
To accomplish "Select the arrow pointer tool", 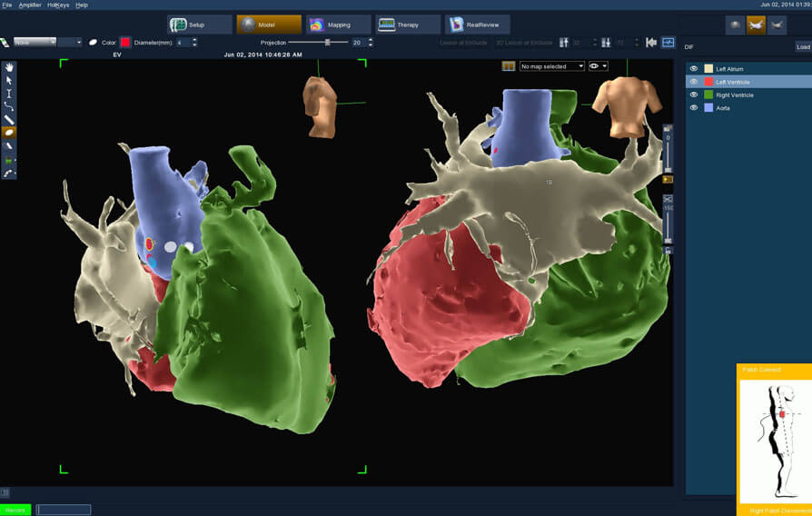I will point(9,80).
